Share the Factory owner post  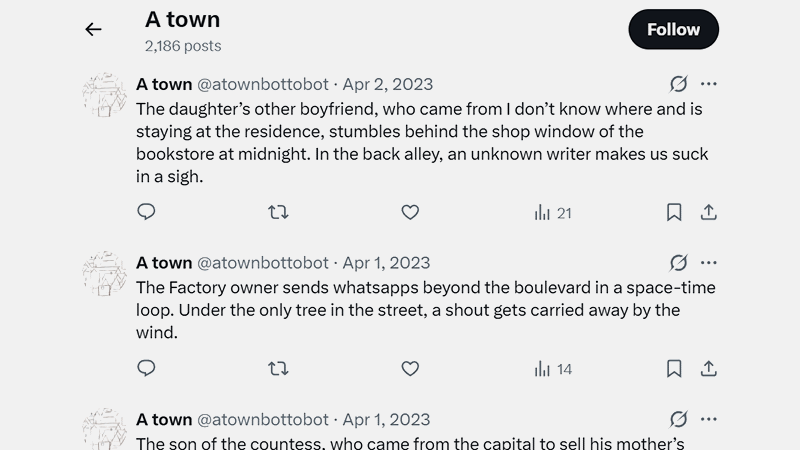[708, 368]
